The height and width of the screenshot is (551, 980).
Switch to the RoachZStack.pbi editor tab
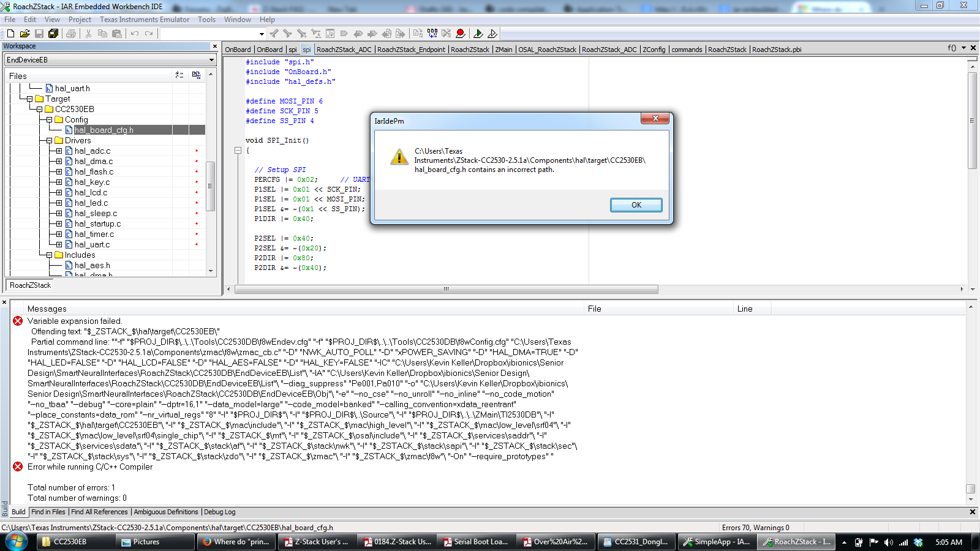[x=777, y=50]
